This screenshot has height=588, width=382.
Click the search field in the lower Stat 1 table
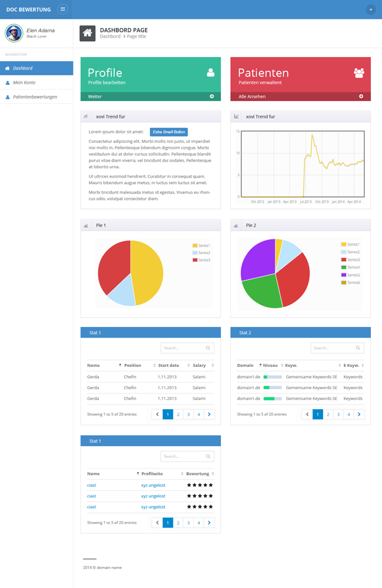pos(187,456)
